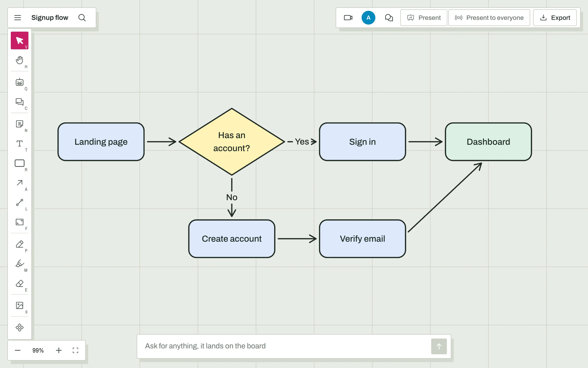
Task: Click the fit-to-screen icon
Action: click(75, 350)
